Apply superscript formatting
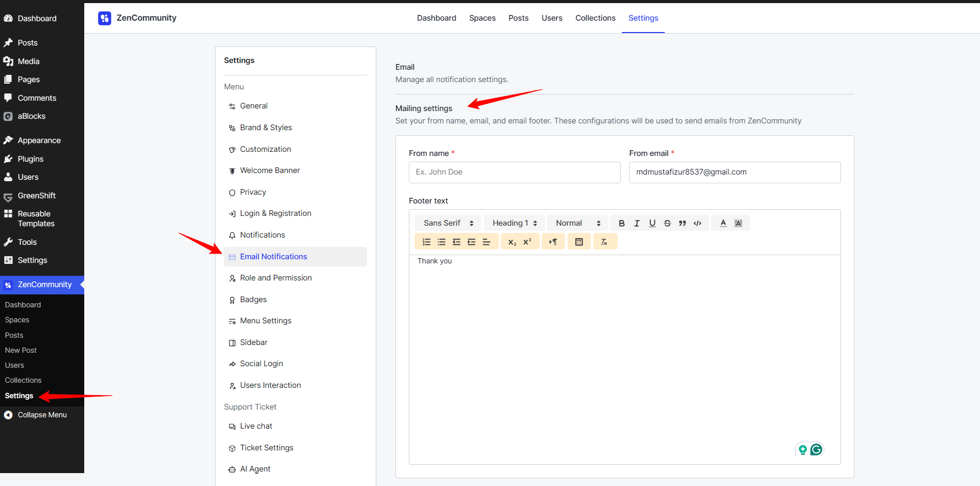This screenshot has height=486, width=980. tap(527, 242)
